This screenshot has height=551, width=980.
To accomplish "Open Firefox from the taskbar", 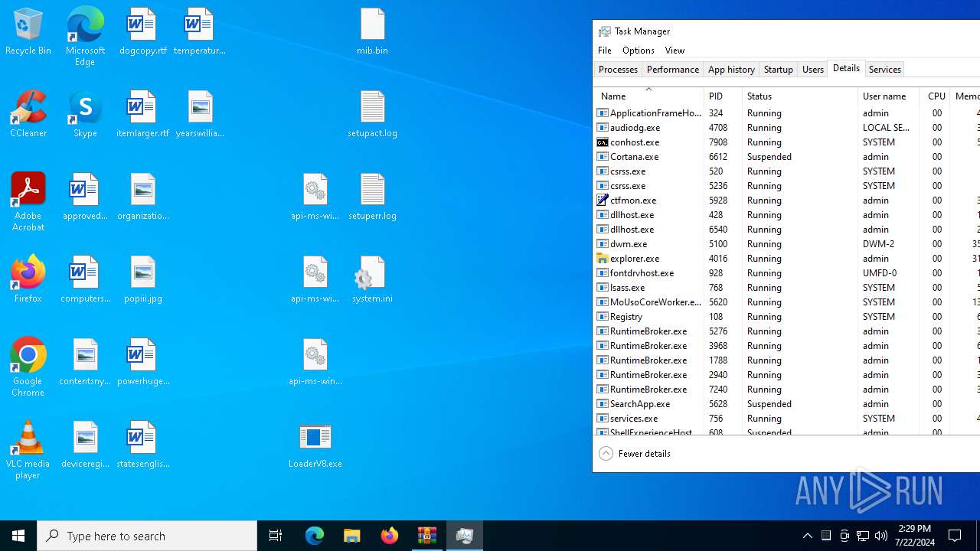I will pyautogui.click(x=390, y=536).
